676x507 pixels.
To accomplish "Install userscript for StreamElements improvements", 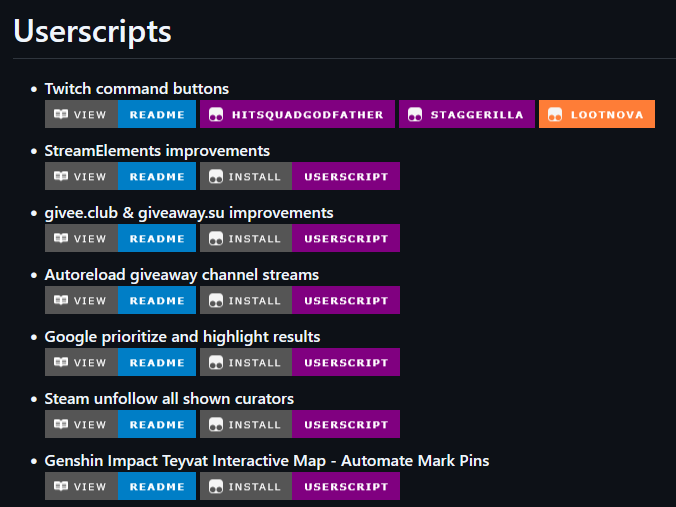I will point(300,176).
